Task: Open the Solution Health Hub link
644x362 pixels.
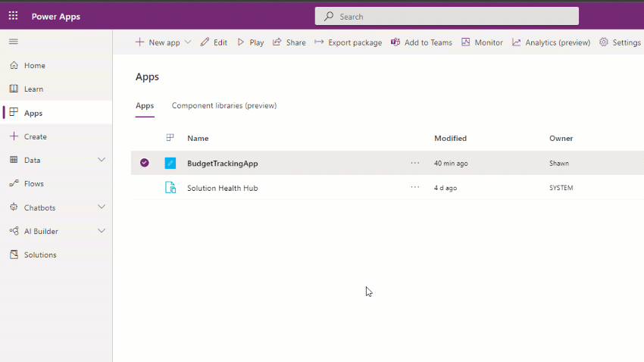Action: pyautogui.click(x=223, y=188)
